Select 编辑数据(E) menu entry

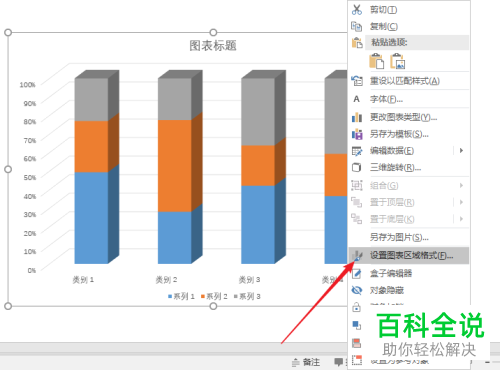coord(392,151)
